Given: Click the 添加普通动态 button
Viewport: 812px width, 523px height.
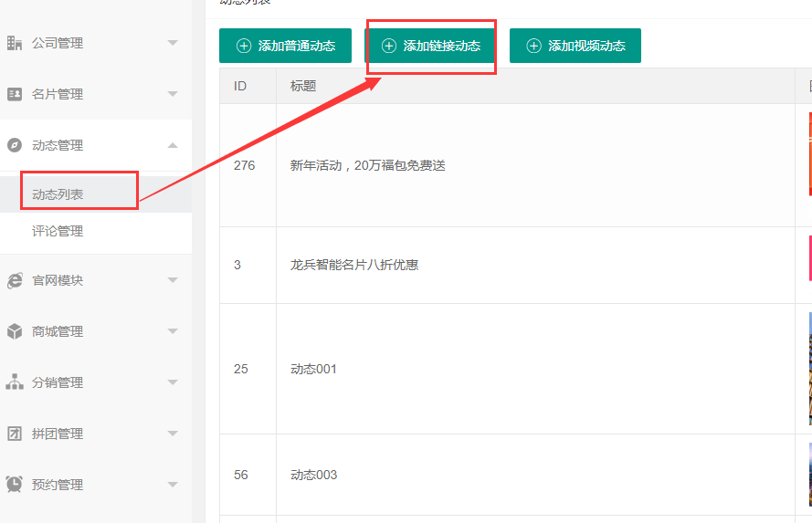Looking at the screenshot, I should (285, 46).
